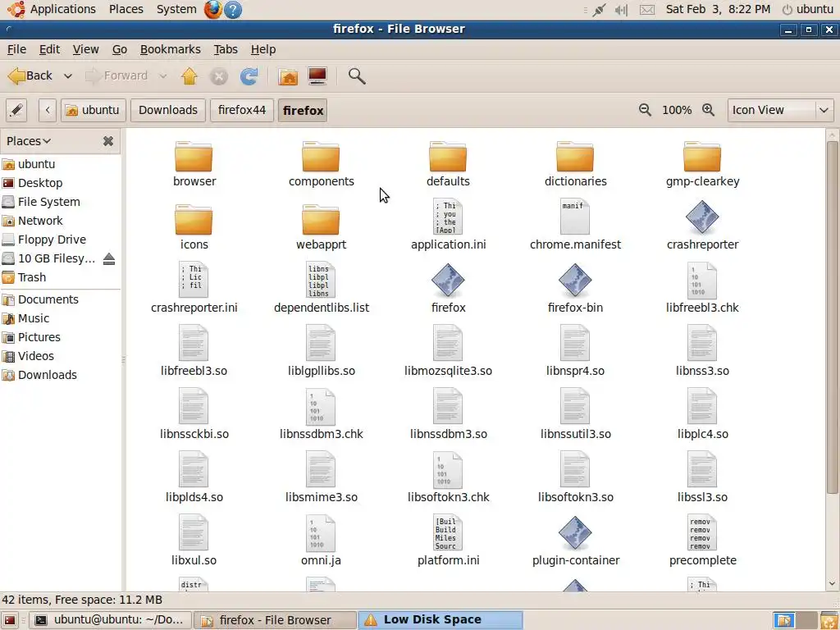
Task: Open the Back history dropdown arrow
Action: [x=68, y=76]
